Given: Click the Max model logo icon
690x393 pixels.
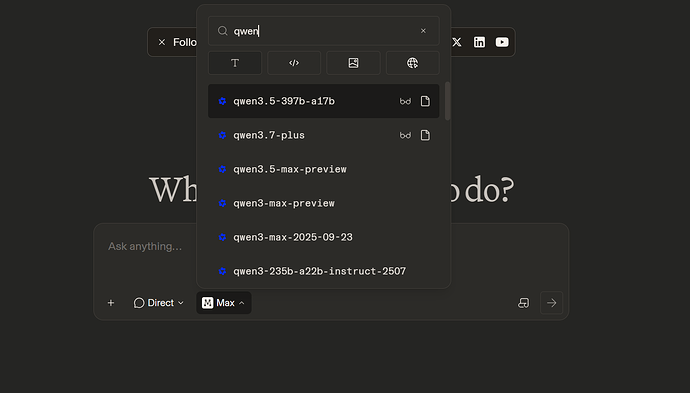Looking at the screenshot, I should pos(207,303).
